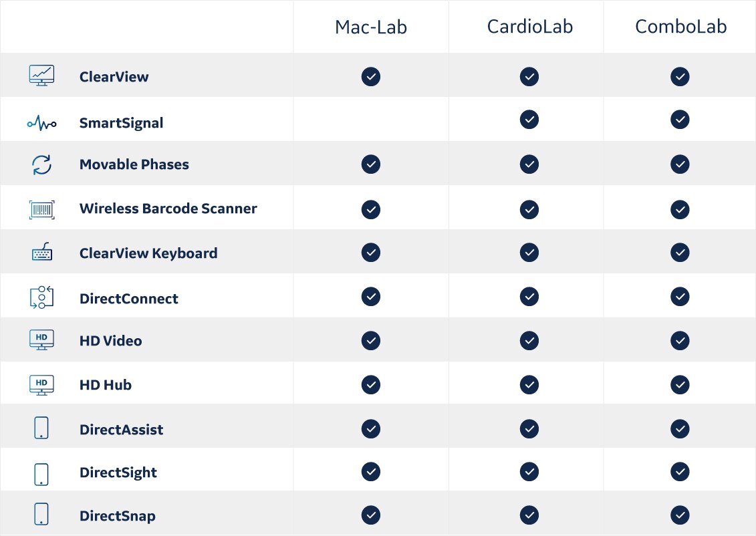
Task: Click the ClearView monitor chart icon
Action: click(41, 76)
